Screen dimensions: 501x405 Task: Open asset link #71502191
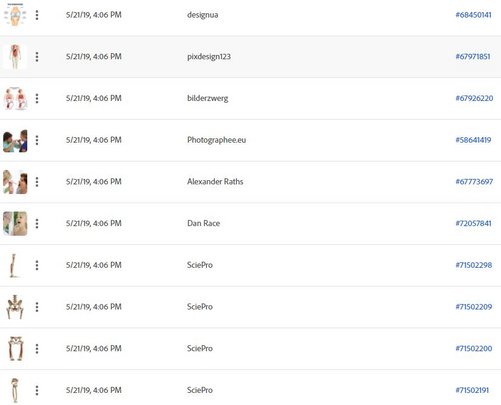[x=472, y=390]
